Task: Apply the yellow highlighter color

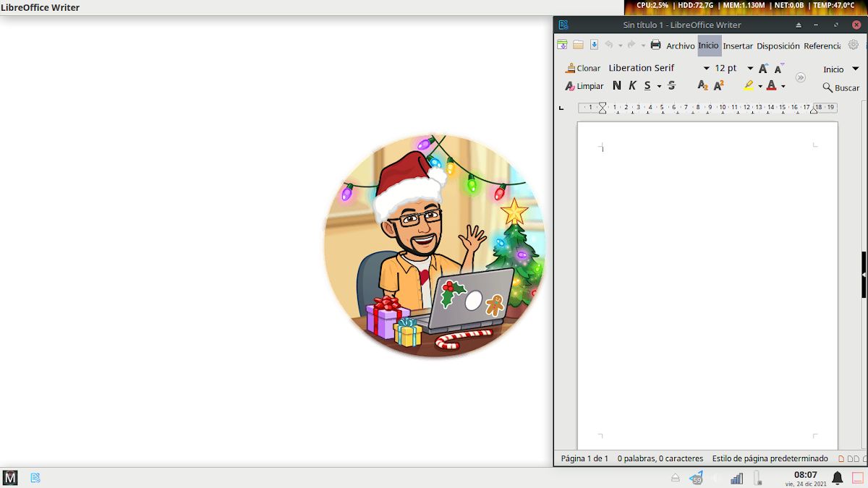Action: 749,85
